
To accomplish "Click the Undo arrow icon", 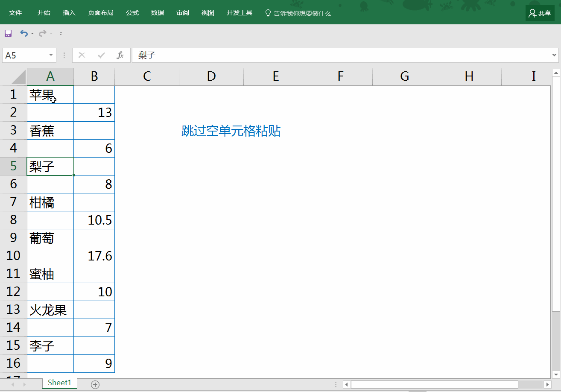I will (x=24, y=33).
